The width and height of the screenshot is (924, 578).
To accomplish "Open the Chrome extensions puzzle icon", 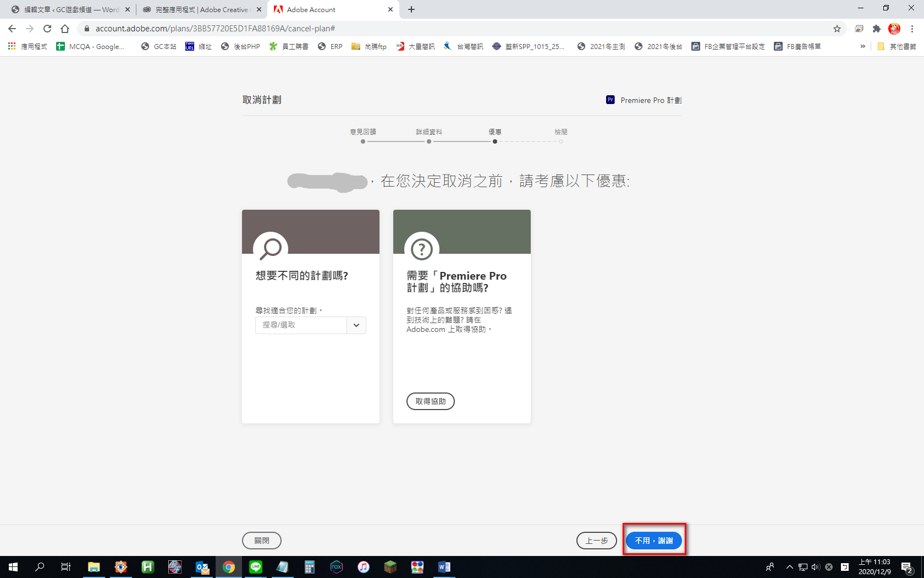I will pyautogui.click(x=877, y=29).
